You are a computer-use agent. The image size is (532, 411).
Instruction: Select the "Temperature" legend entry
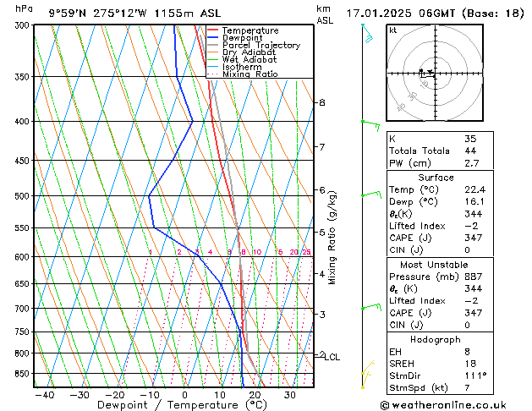(250, 30)
